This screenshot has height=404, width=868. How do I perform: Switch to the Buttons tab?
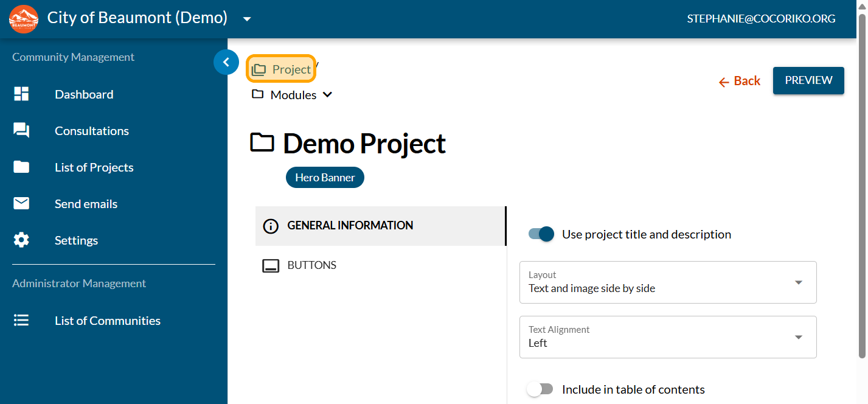tap(311, 265)
